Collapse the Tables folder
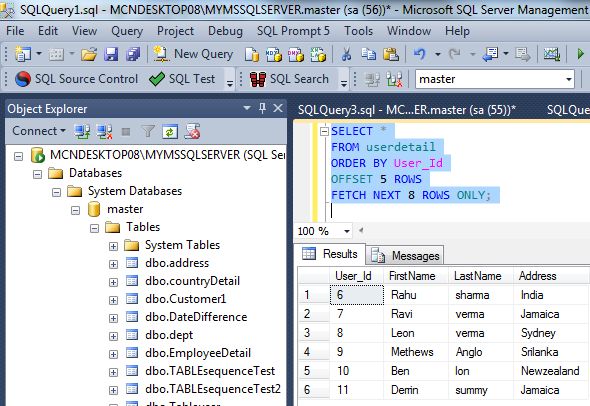The width and height of the screenshot is (590, 406). [x=94, y=228]
